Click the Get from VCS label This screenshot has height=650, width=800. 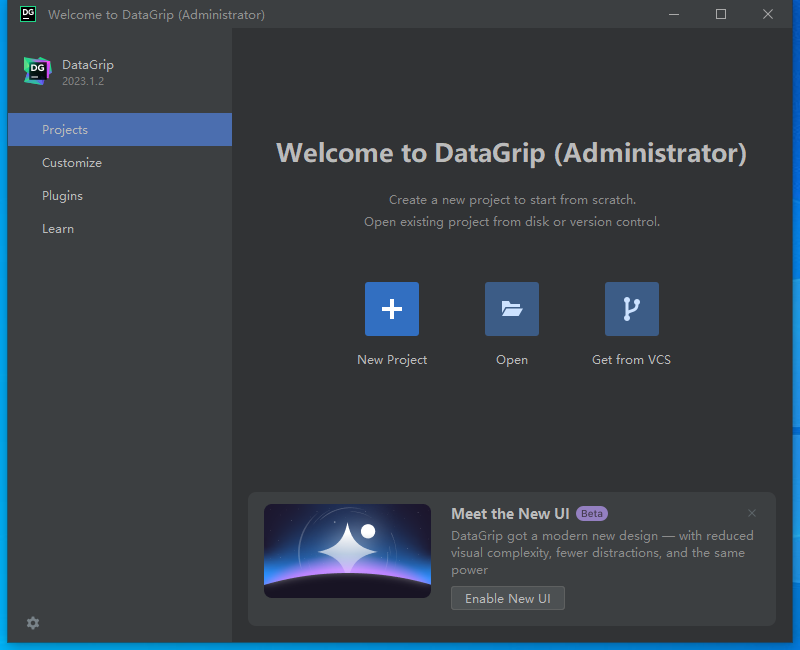pos(631,359)
